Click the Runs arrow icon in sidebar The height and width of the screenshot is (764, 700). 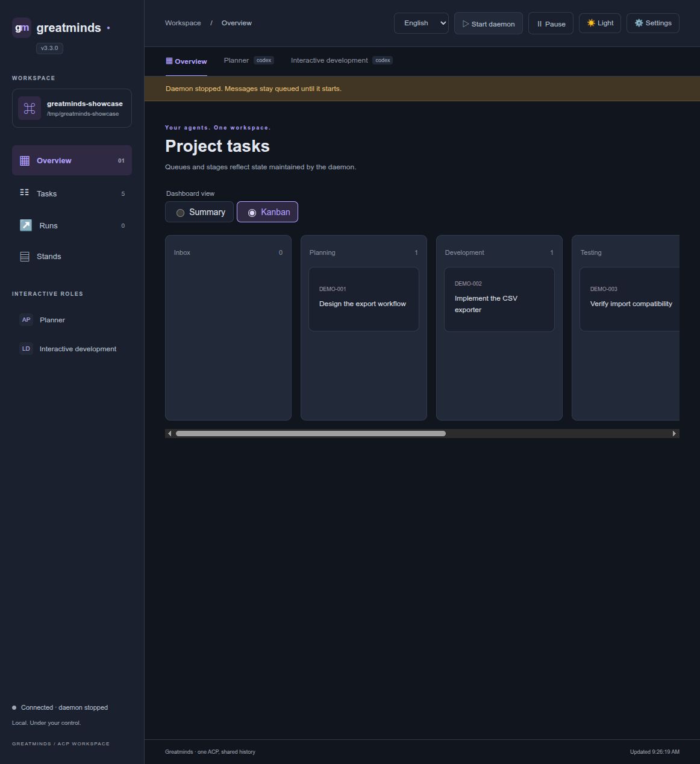pyautogui.click(x=26, y=225)
